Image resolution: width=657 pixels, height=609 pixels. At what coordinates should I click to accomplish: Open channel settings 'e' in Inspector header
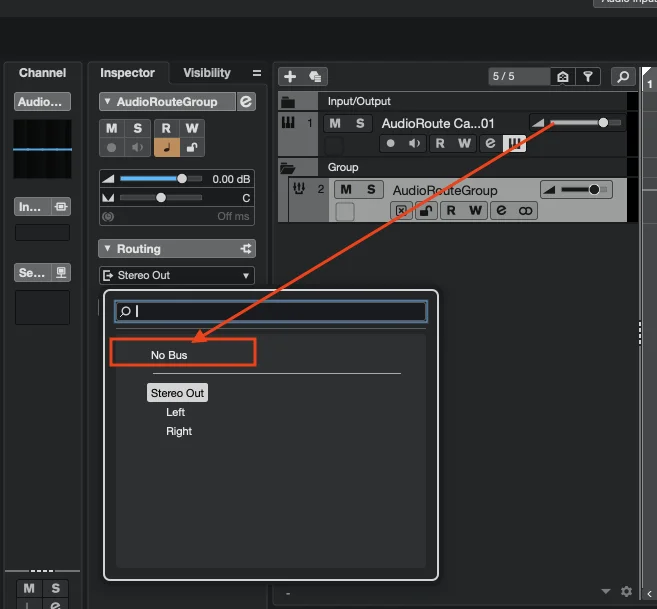pyautogui.click(x=246, y=101)
